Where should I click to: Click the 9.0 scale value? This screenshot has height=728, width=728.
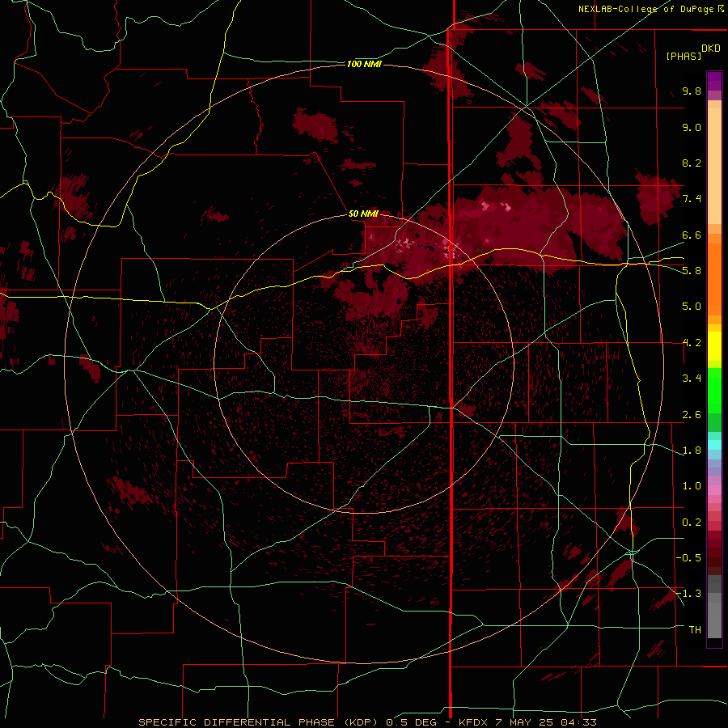pos(692,127)
